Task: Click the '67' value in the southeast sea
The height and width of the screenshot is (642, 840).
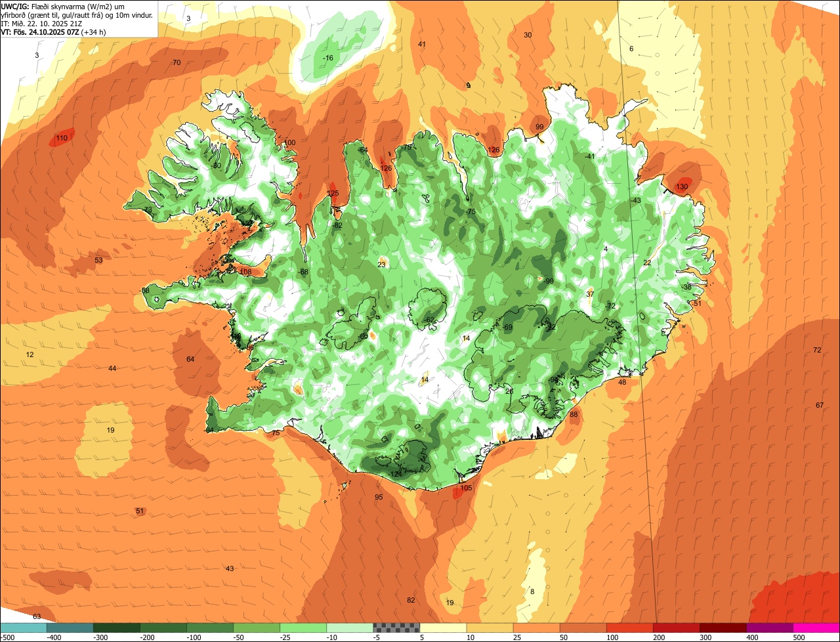Action: coord(820,405)
